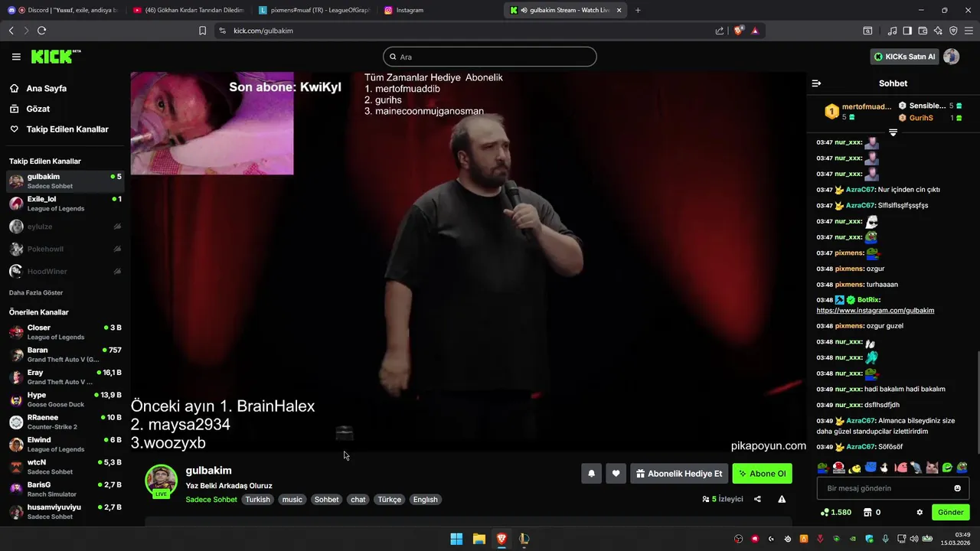Click the gulbakim streamer avatar
The image size is (980, 551).
click(x=161, y=481)
